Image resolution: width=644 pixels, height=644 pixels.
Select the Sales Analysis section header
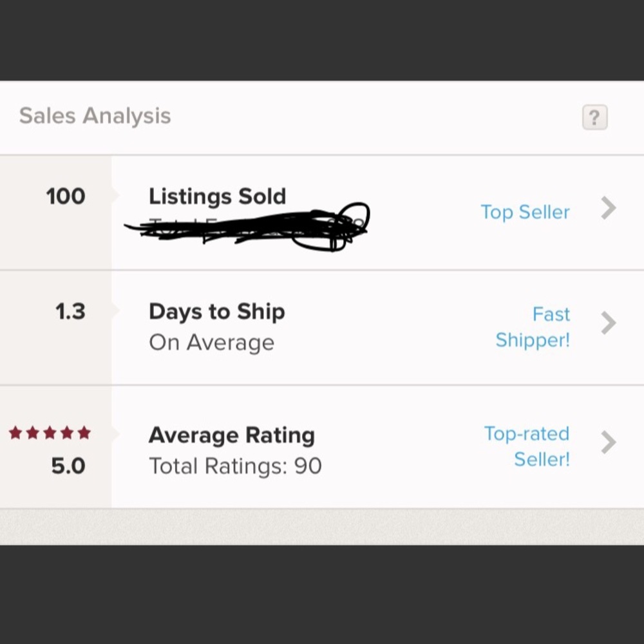[95, 116]
